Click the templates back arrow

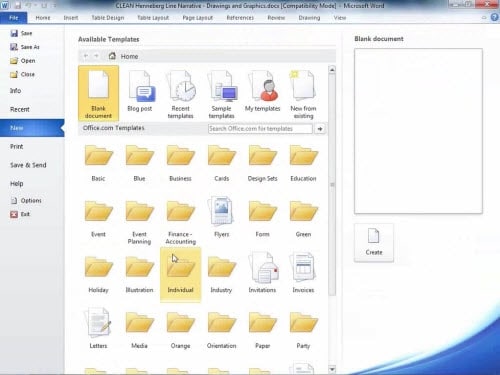(x=86, y=56)
